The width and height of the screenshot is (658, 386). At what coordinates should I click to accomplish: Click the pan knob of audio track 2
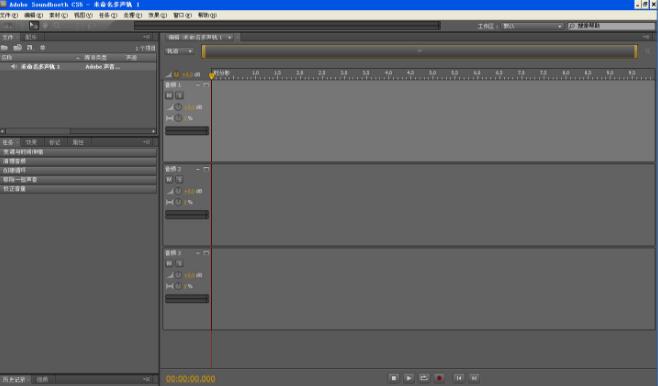[x=178, y=202]
